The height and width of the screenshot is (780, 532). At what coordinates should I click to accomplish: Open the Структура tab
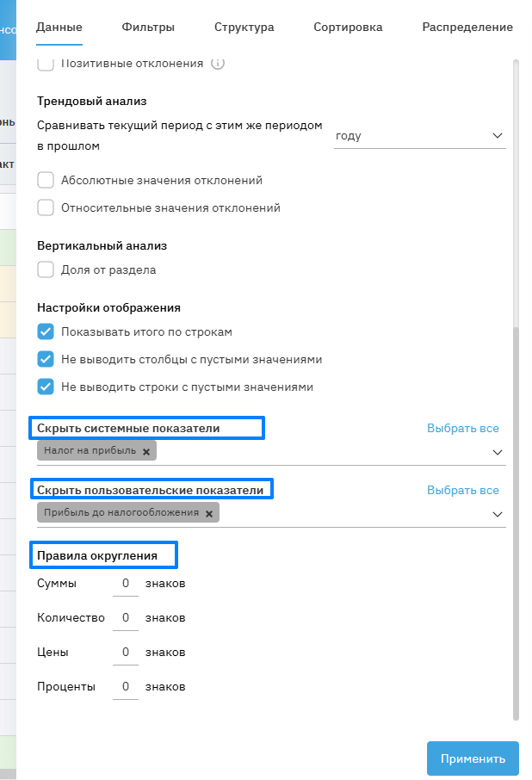coord(244,28)
